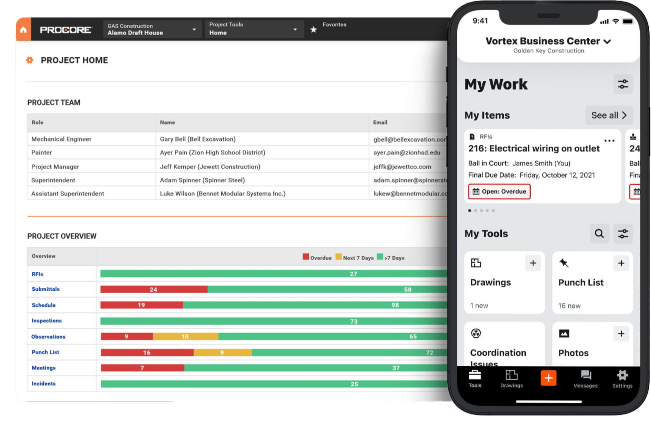Open the RFI card three-dots menu
Viewport: 651px width, 435px height.
609,141
